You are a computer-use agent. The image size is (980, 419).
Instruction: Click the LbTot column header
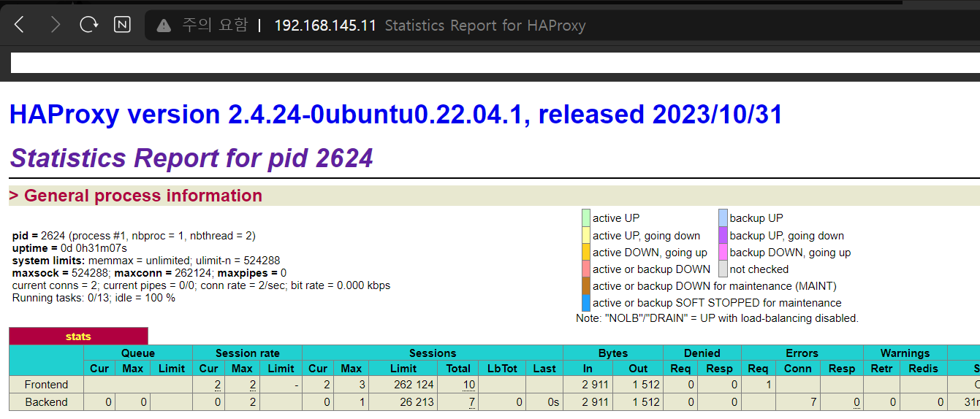[x=501, y=369]
